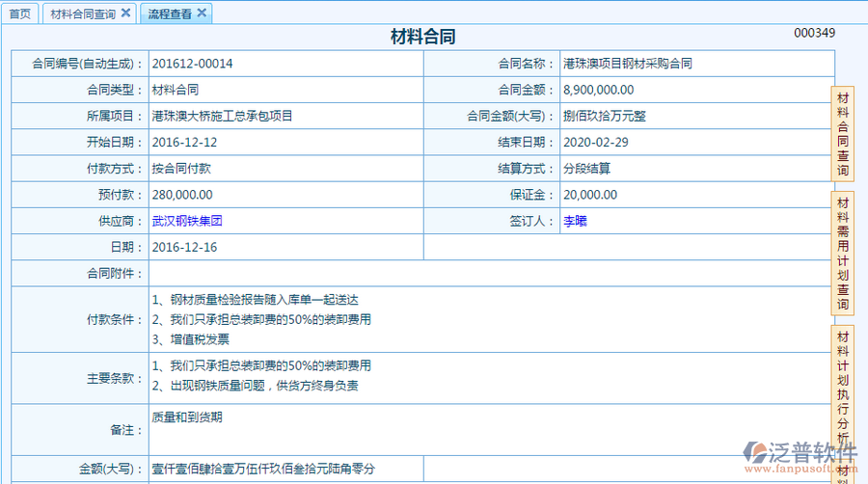
Task: Click the 签订人 label
Action: pyautogui.click(x=531, y=221)
